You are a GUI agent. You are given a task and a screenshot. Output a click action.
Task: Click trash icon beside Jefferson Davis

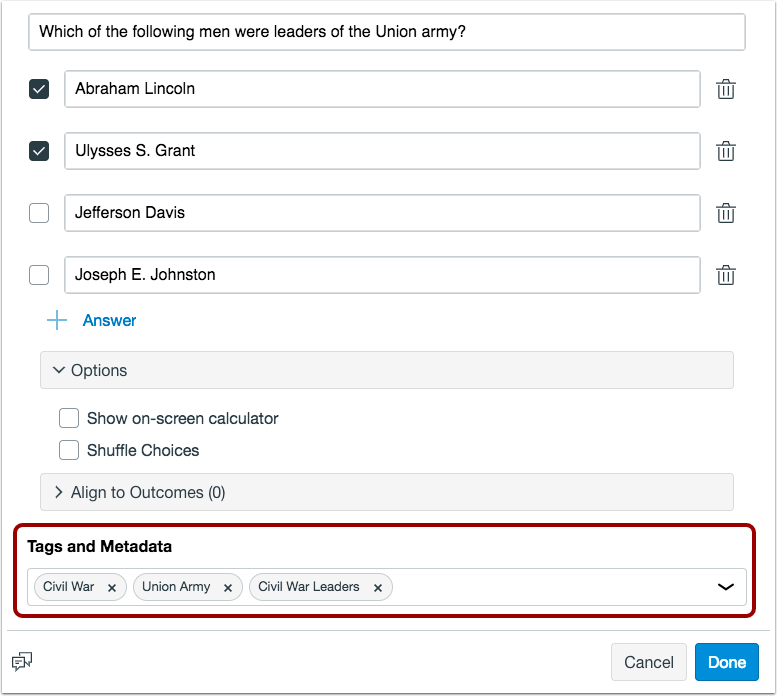click(x=726, y=213)
